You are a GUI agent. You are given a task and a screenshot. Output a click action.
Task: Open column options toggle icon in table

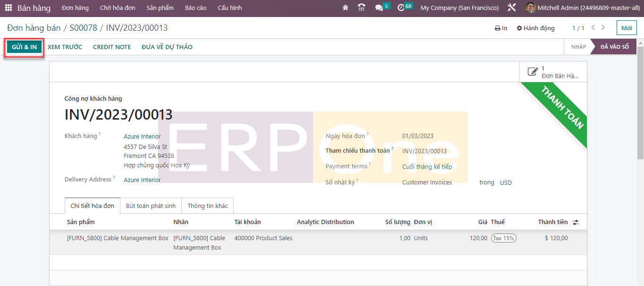(x=576, y=222)
